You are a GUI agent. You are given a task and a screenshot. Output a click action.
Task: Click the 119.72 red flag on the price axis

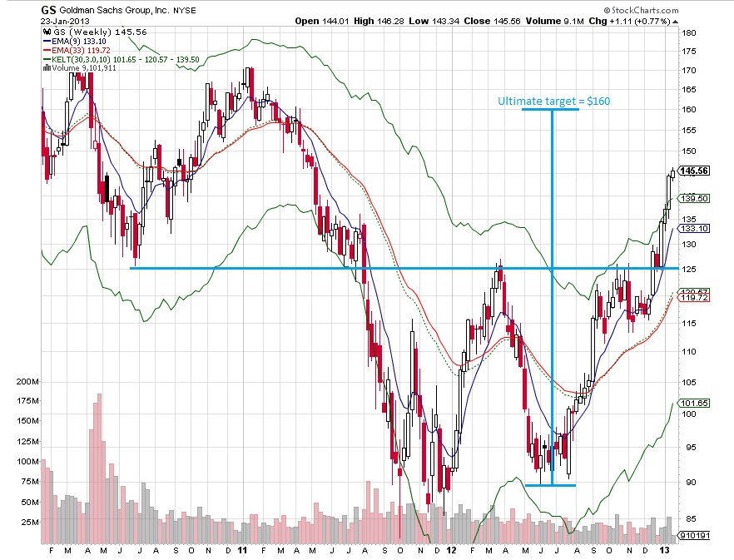point(694,298)
